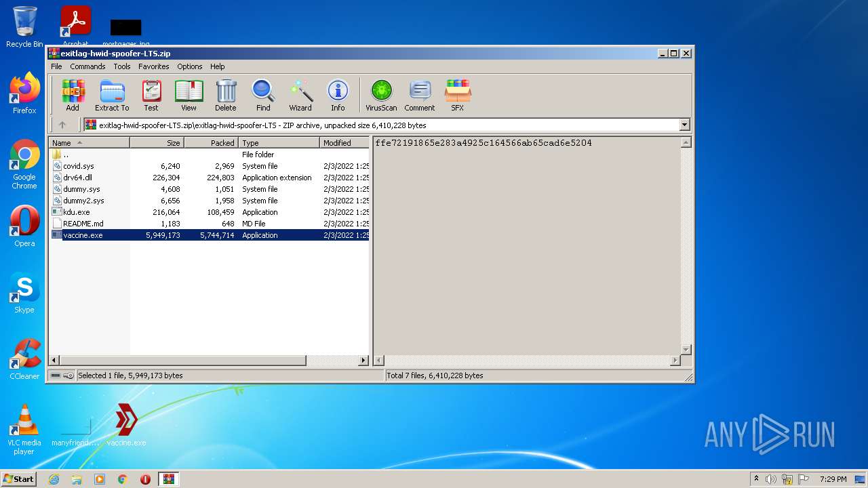Select kdu.exe in the file list
This screenshot has width=868, height=488.
[210, 212]
